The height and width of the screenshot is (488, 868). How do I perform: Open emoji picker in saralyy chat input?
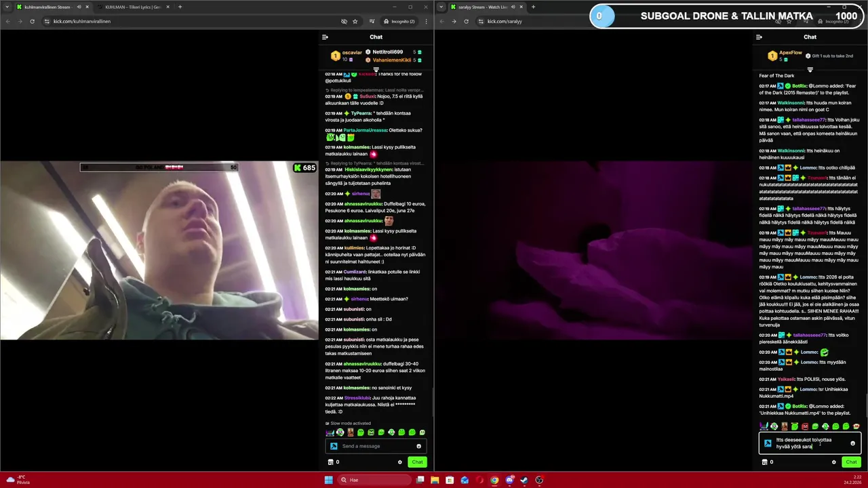852,443
